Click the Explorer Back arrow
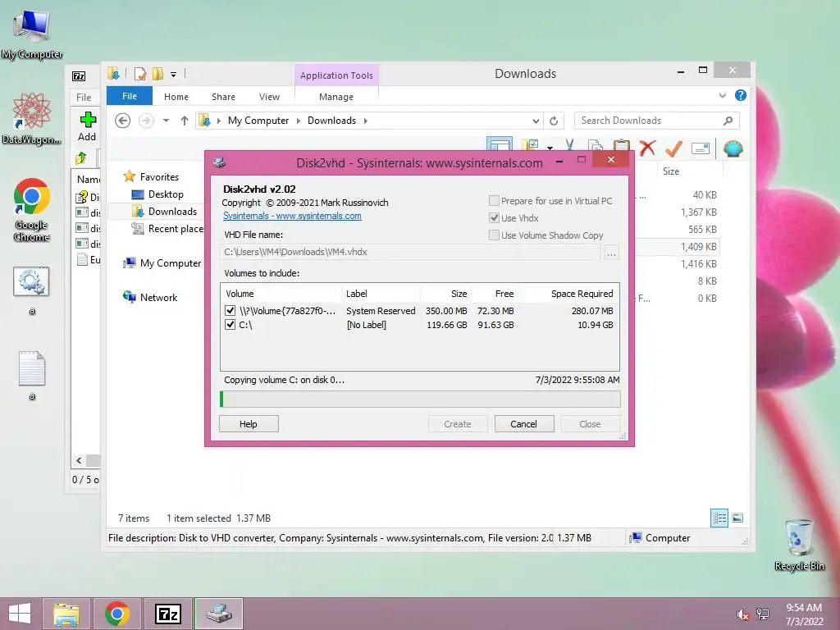Screen dimensions: 840x630 (x=123, y=121)
